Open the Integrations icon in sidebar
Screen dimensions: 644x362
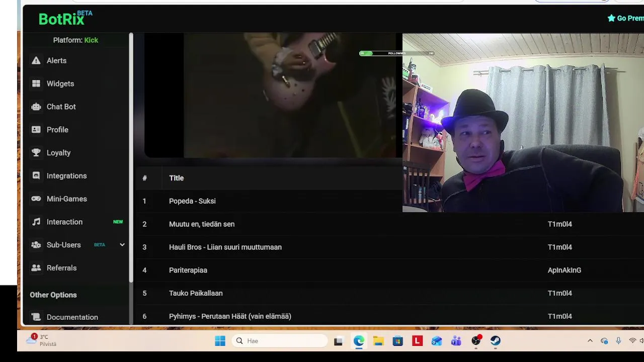[36, 176]
